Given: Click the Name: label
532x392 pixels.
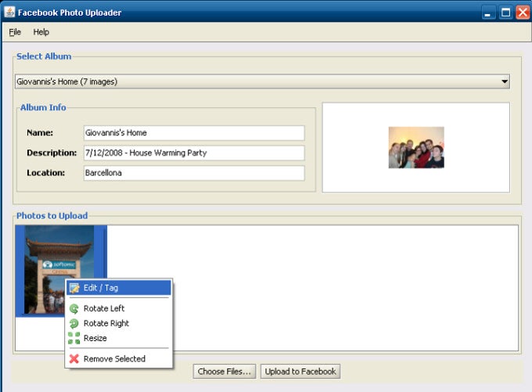Looking at the screenshot, I should coord(40,133).
